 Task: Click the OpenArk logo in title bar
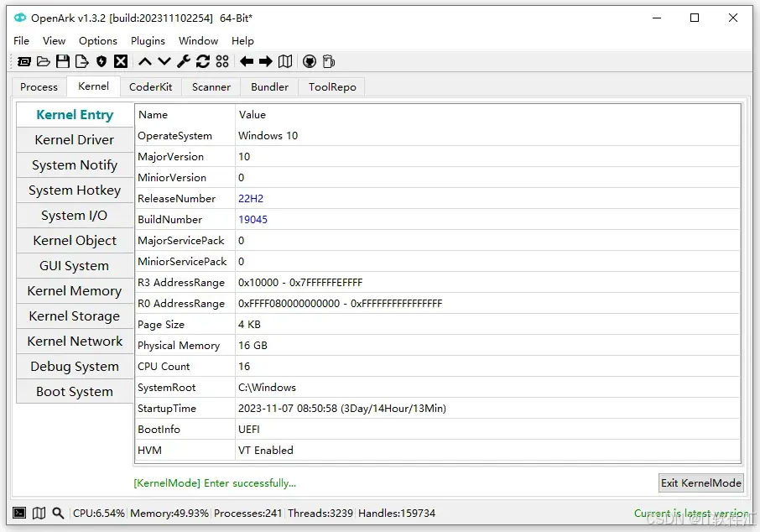(20, 18)
